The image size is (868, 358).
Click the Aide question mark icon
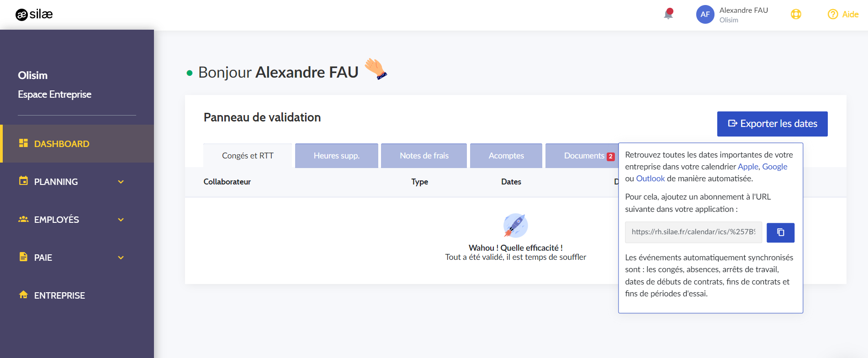[x=833, y=14]
